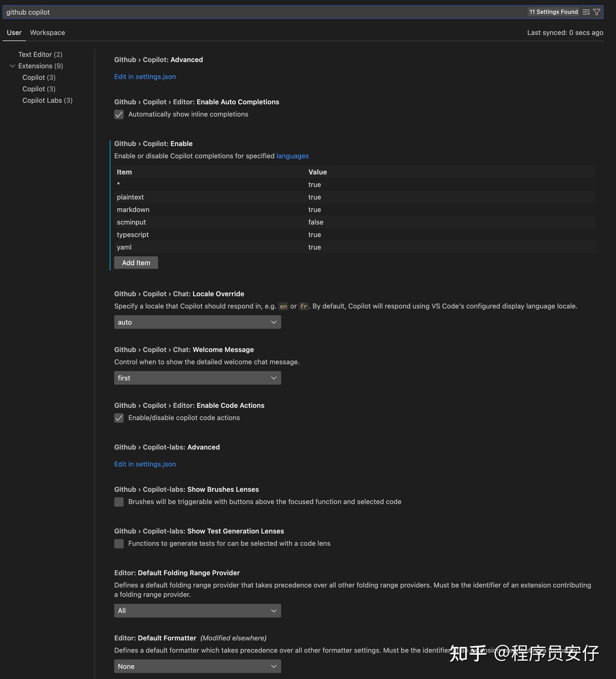Image resolution: width=616 pixels, height=679 pixels.
Task: Open Edit in settings.json under Copilot-labs: Advanced
Action: click(x=145, y=464)
